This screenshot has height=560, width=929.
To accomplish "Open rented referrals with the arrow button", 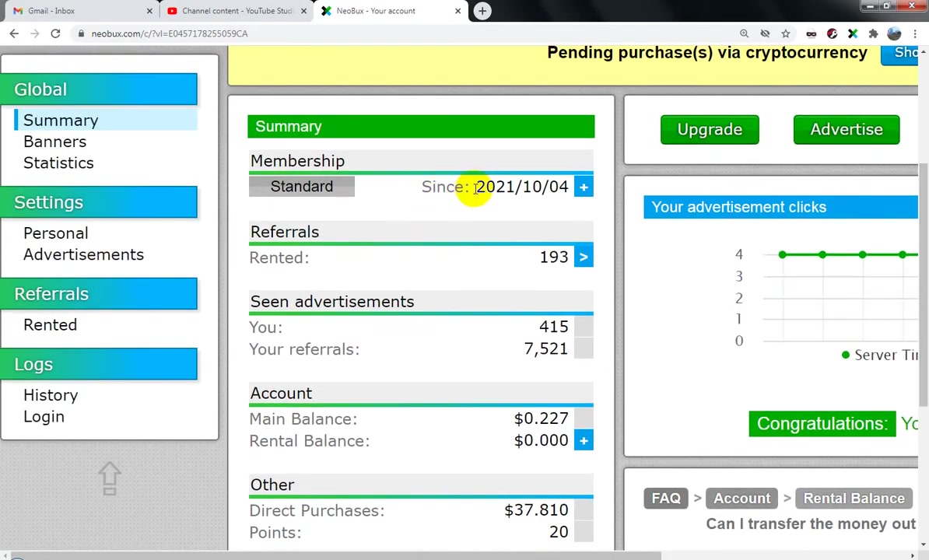I will click(584, 257).
